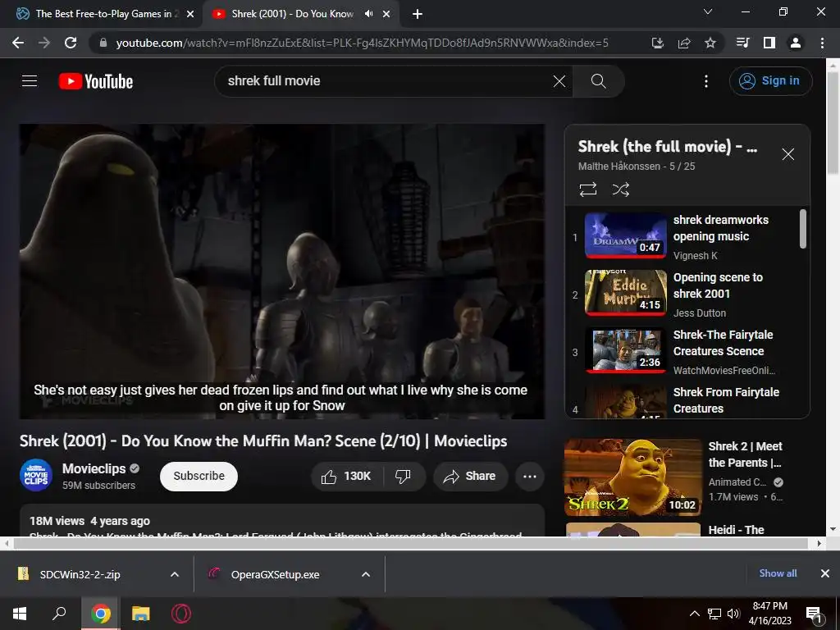
Task: Expand options for SDCWin32-2-.zip download
Action: pos(175,574)
